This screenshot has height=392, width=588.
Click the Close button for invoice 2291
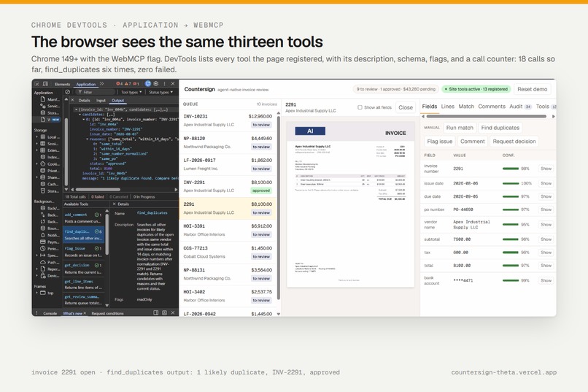point(406,107)
